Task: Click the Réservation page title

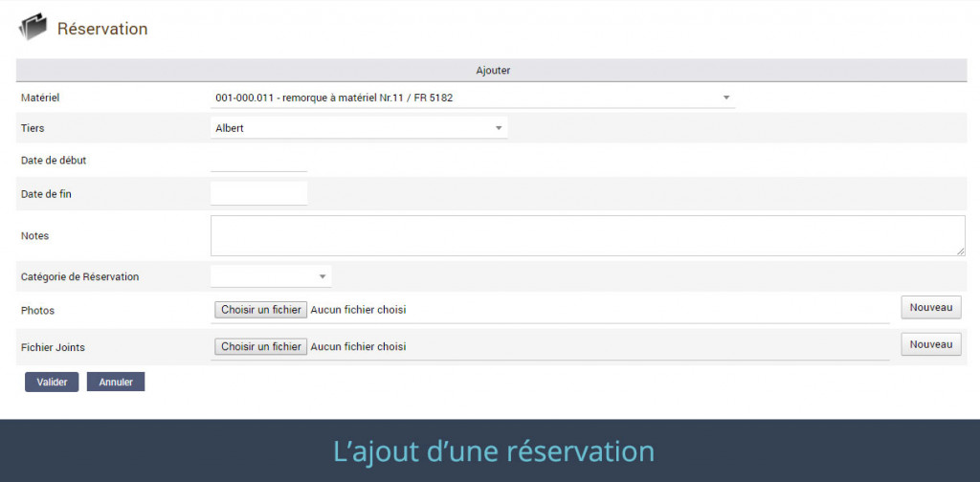Action: click(102, 29)
